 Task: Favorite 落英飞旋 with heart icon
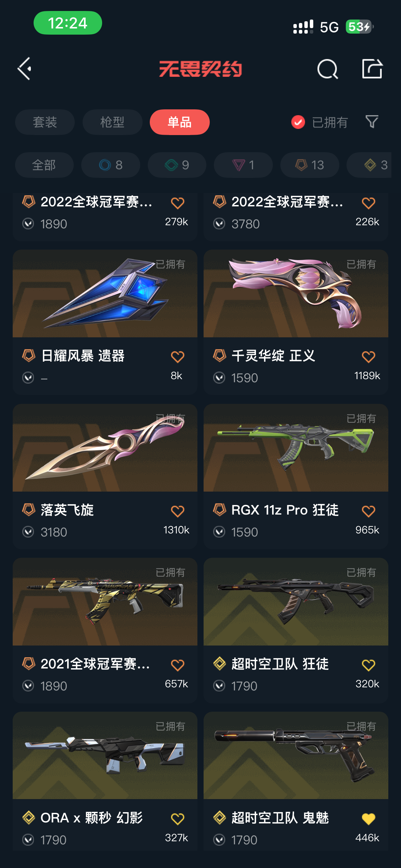pos(178,511)
